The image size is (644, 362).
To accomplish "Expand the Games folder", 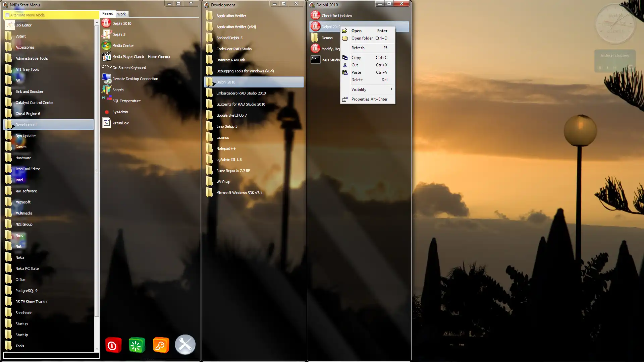I will point(49,147).
